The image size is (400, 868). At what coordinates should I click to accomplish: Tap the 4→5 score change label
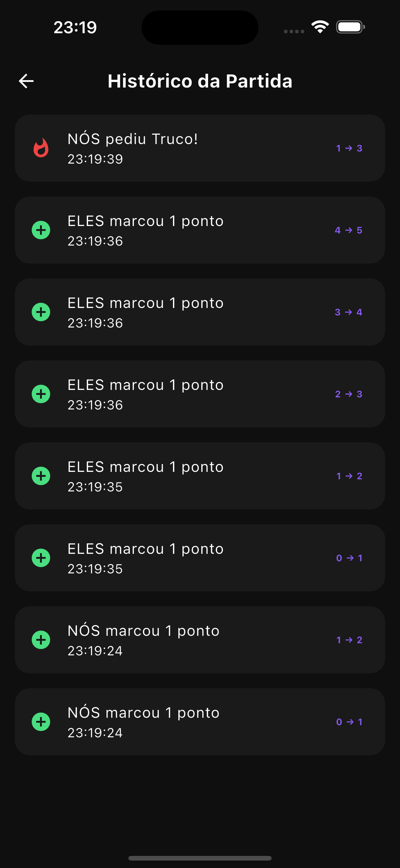click(x=349, y=230)
